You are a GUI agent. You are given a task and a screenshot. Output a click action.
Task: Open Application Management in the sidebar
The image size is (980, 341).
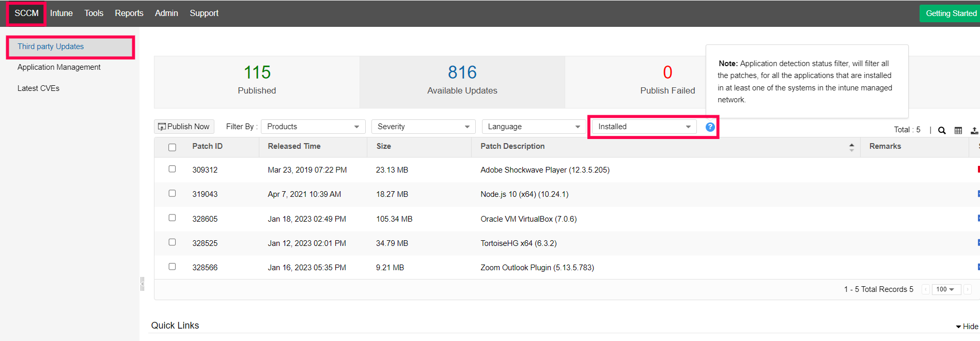click(x=59, y=67)
